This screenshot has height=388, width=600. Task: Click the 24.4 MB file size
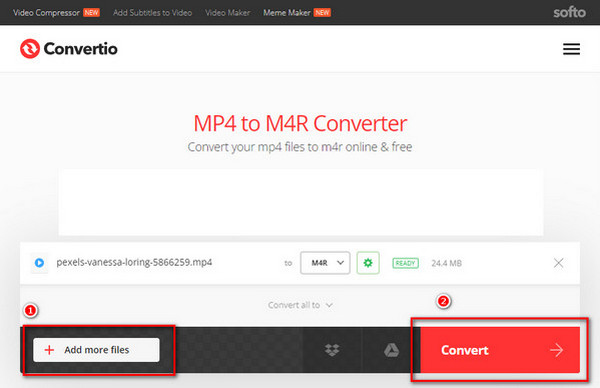pos(447,263)
